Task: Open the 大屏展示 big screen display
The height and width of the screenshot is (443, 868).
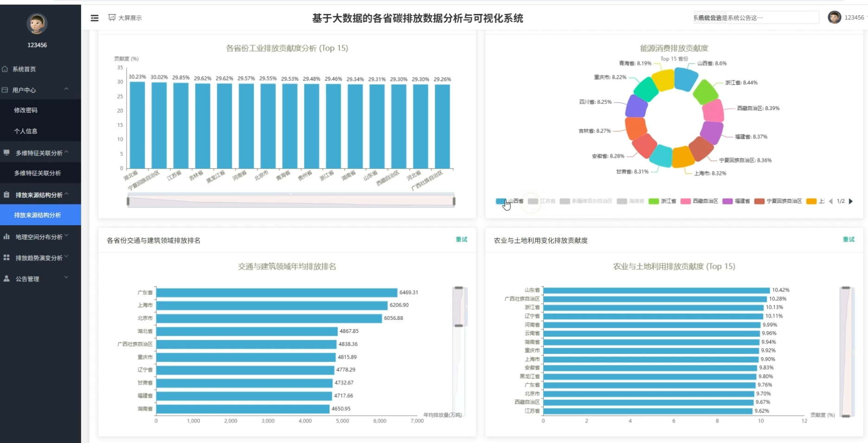Action: (x=125, y=18)
